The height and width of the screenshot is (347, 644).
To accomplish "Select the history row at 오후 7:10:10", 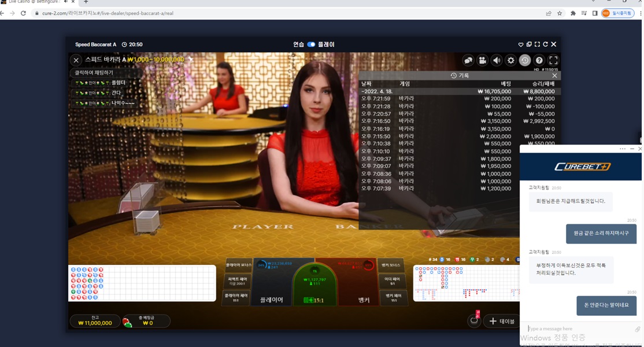I will click(439, 151).
